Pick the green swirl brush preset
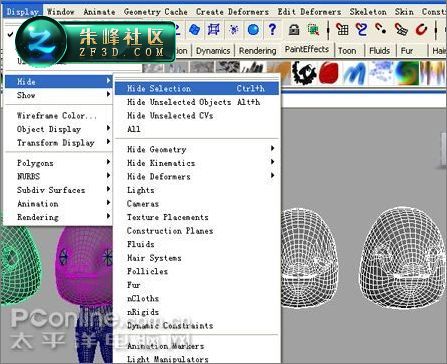The width and height of the screenshot is (447, 364). coord(406,72)
